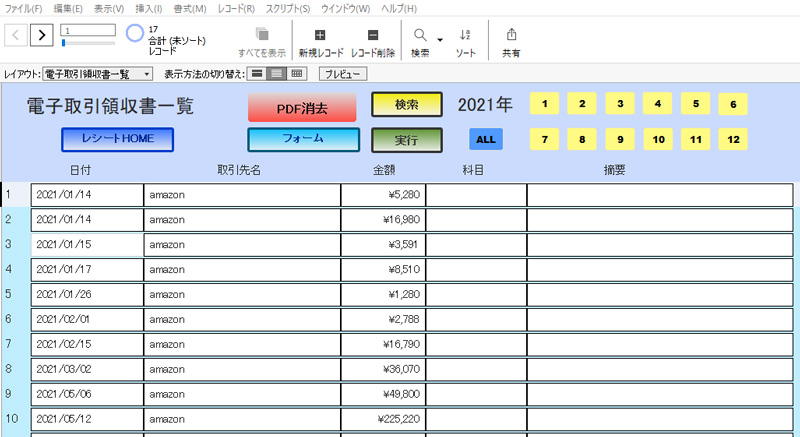Click the red PDF消去 button
This screenshot has height=437, width=800.
point(302,107)
